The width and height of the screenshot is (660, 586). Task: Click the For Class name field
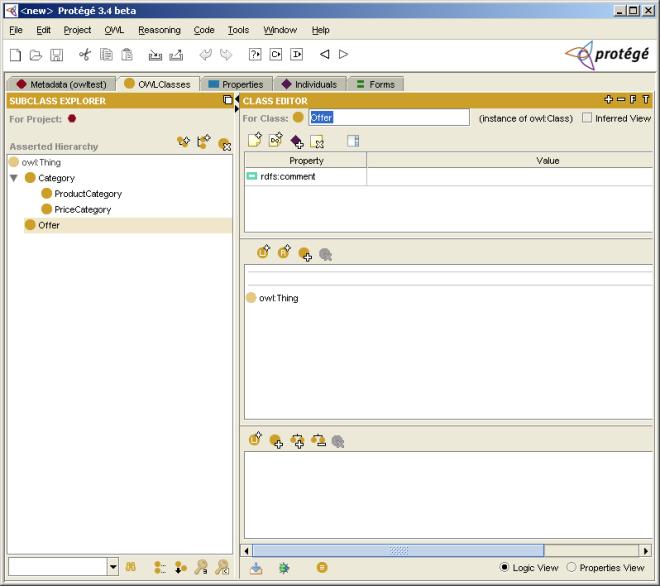click(x=389, y=117)
